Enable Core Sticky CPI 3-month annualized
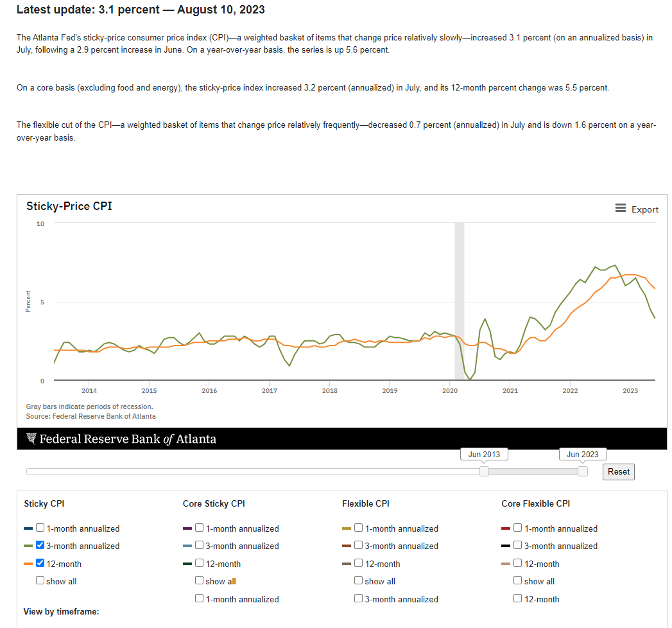This screenshot has width=672, height=628. pos(199,545)
